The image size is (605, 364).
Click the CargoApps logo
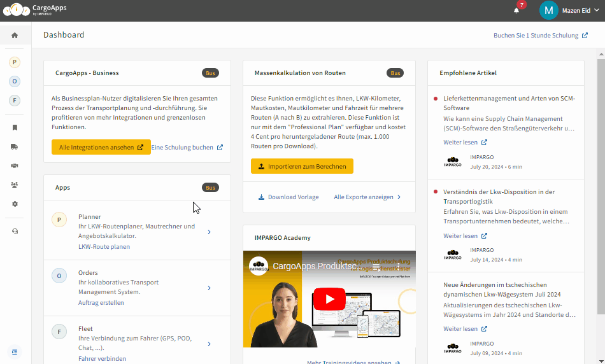[x=35, y=10]
